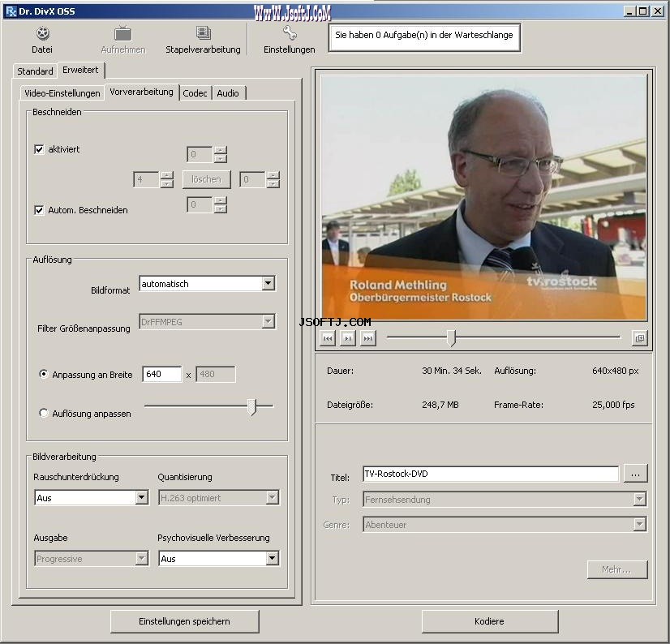Click the Titel field TV-Rostock-DVD
670x644 pixels.
click(491, 474)
